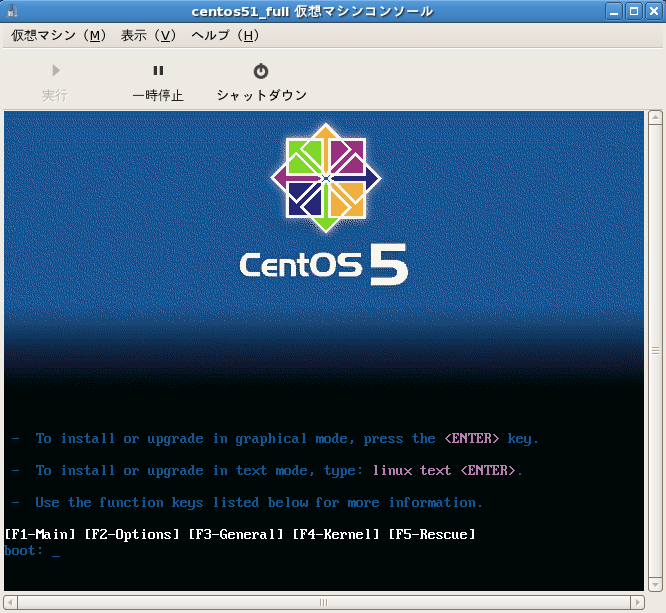Click the 'linux text' command text
666x613 pixels.
[x=412, y=471]
